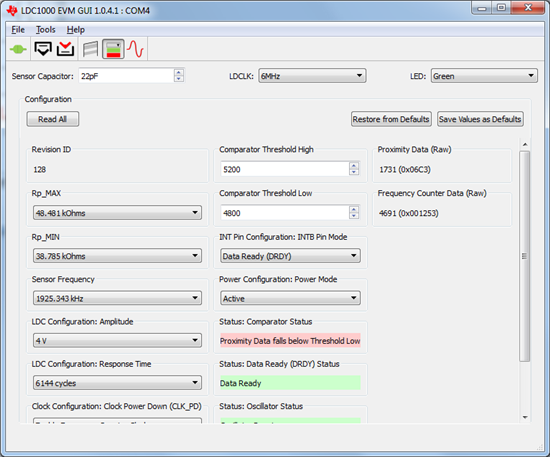
Task: Increment Comparator Threshold High value
Action: tap(354, 166)
